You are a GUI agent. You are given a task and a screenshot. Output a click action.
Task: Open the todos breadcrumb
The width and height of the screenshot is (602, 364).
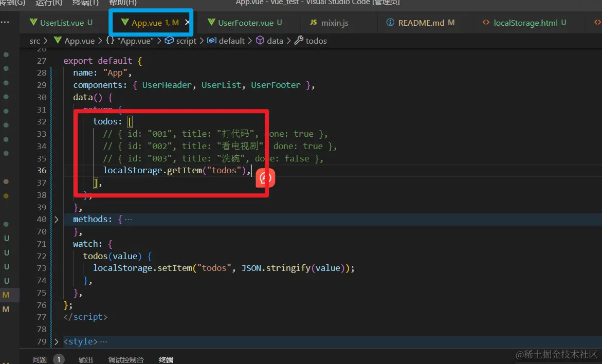[x=316, y=41]
